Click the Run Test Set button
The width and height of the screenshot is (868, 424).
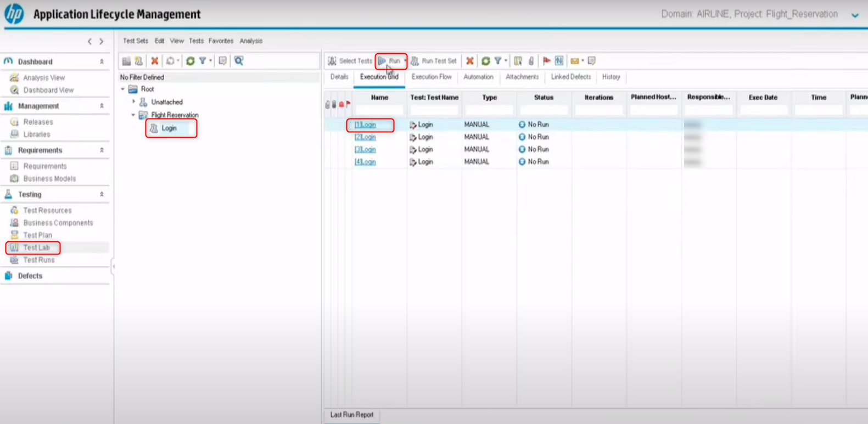click(434, 61)
